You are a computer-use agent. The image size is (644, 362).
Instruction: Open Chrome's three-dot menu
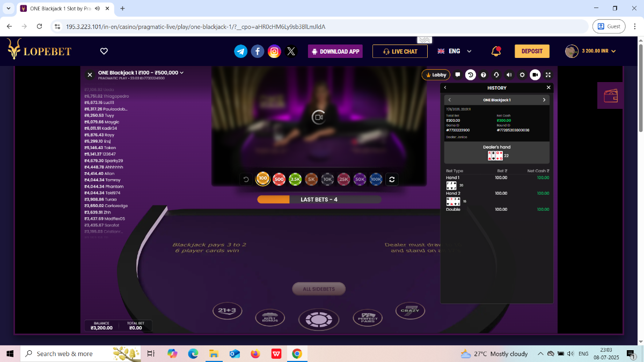pos(634,26)
